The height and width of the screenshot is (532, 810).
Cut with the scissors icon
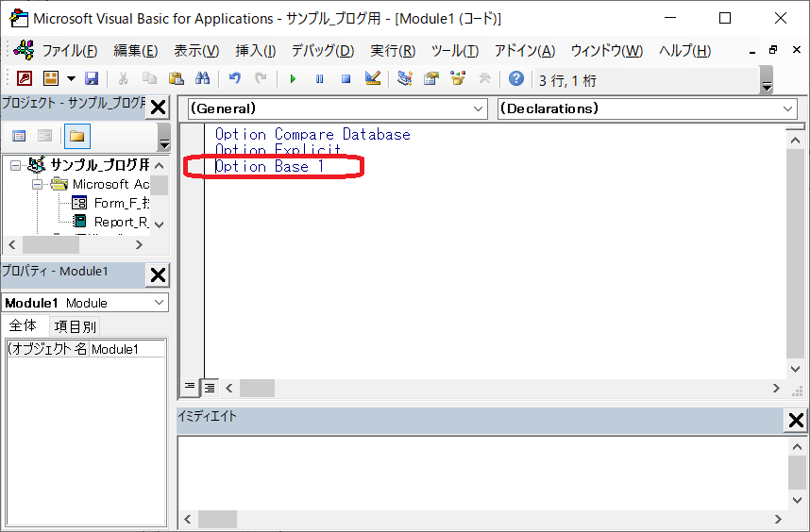(x=123, y=78)
